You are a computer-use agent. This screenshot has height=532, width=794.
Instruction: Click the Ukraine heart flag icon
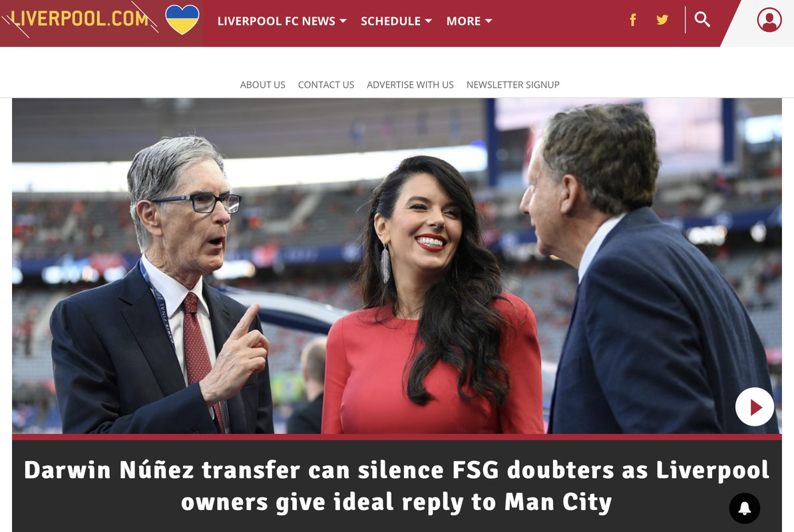[x=182, y=19]
